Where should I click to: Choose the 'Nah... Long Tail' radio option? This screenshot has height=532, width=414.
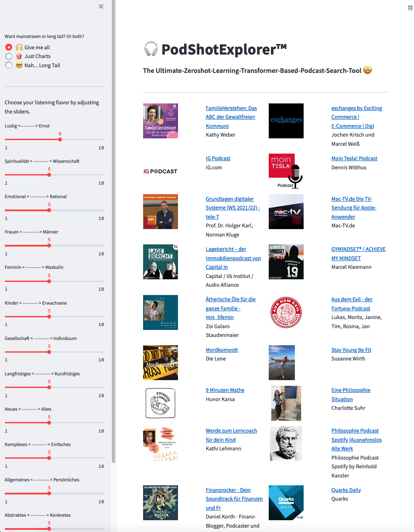[x=9, y=65]
